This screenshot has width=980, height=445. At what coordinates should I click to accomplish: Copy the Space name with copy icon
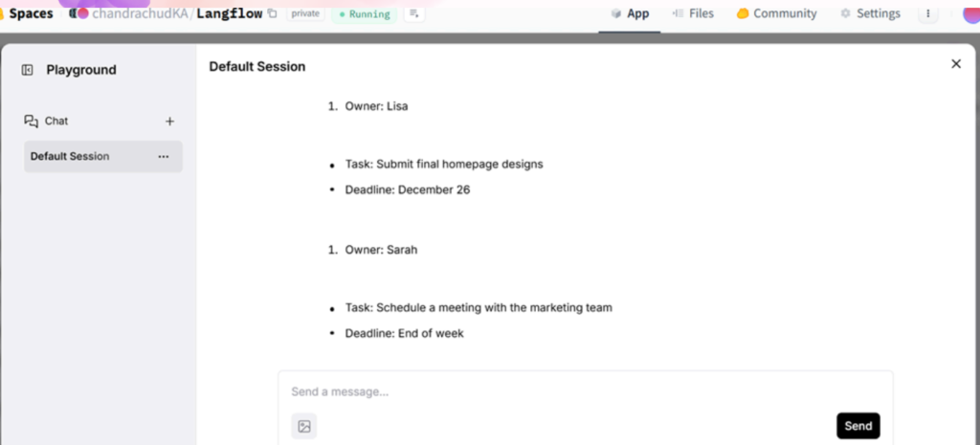(273, 13)
